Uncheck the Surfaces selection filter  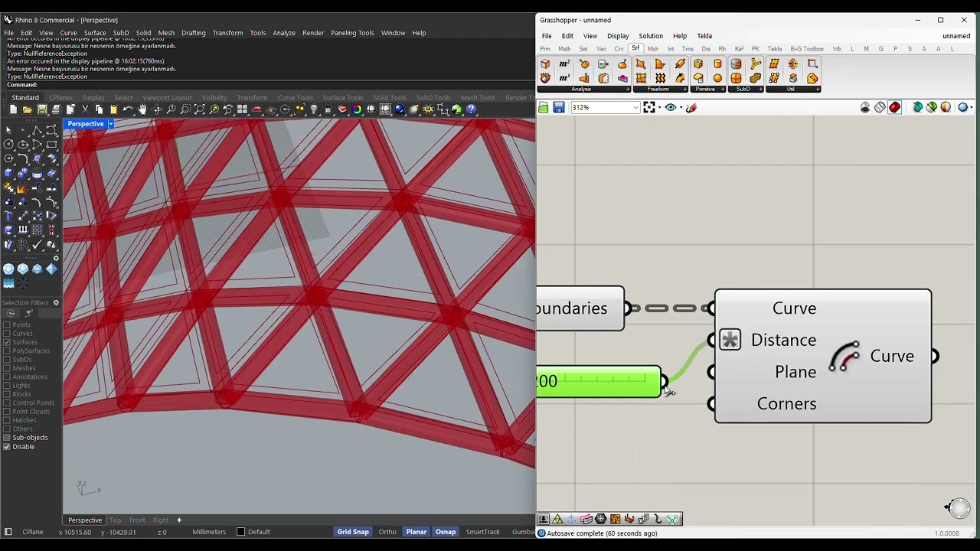(x=7, y=342)
